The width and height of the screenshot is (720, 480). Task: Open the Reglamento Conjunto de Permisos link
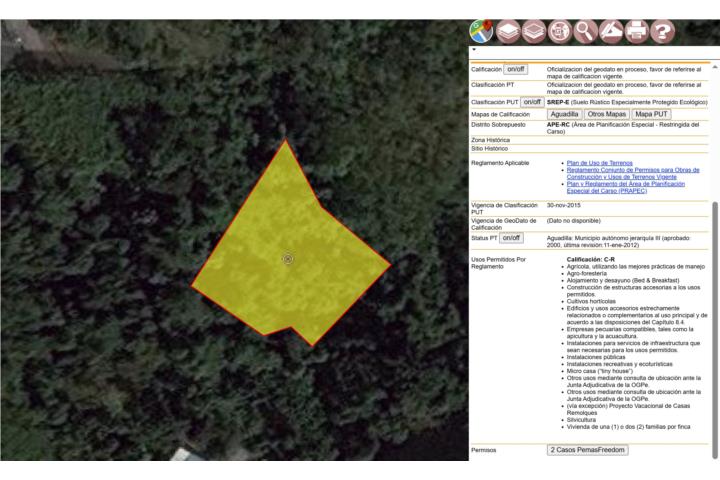(x=632, y=170)
